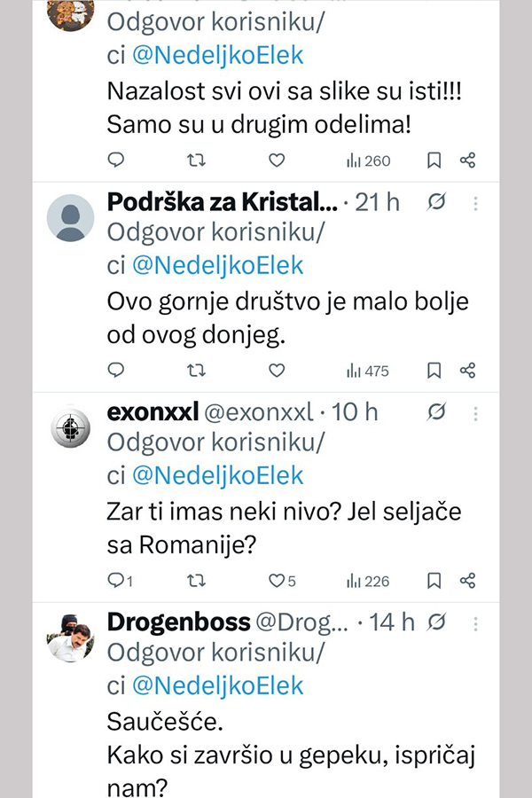Share the exonxxl reply
The image size is (532, 798).
(x=468, y=581)
